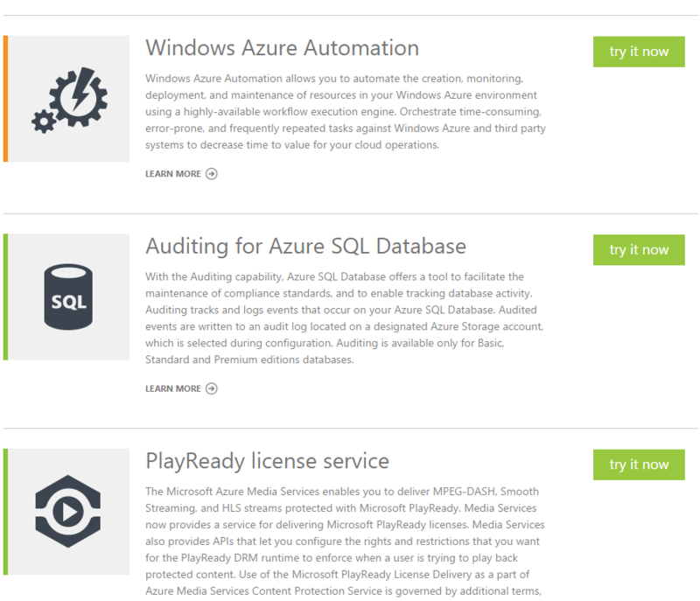Try Auditing for Azure SQL Database now
Image resolution: width=700 pixels, height=601 pixels.
(x=639, y=250)
